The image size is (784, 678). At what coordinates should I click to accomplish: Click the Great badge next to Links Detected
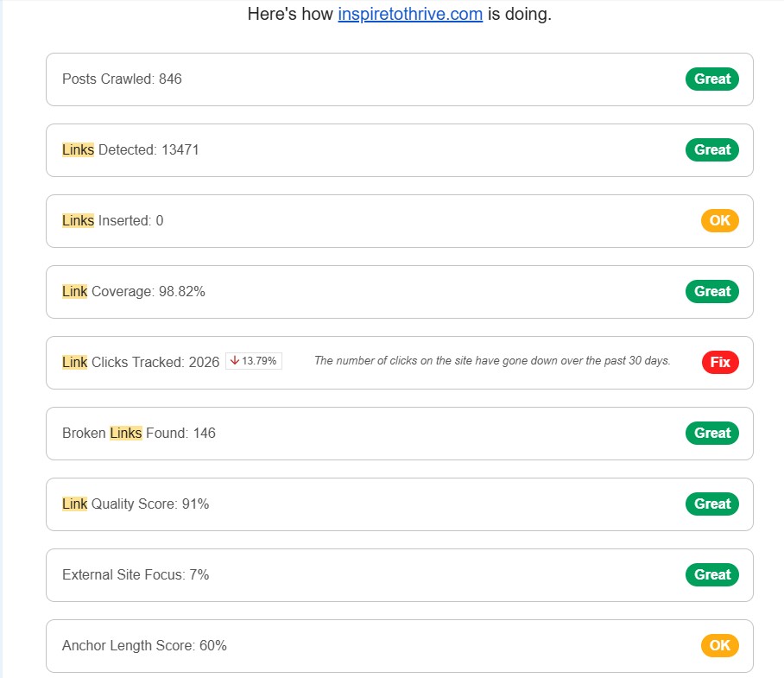pos(711,149)
